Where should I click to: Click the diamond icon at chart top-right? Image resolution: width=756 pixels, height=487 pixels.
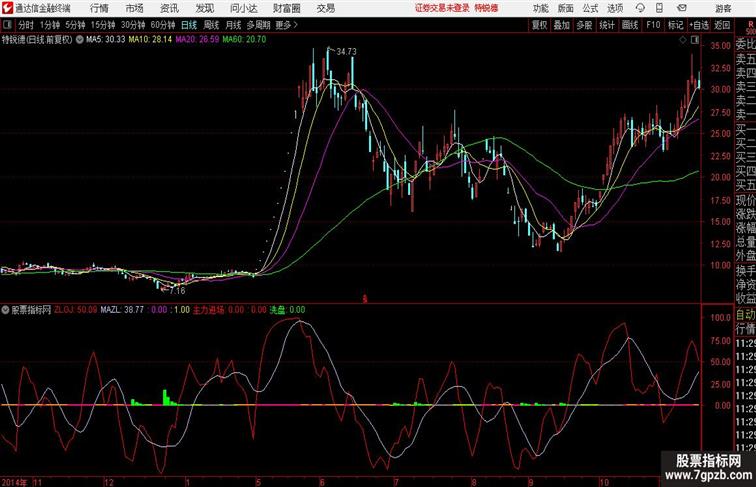(x=683, y=40)
